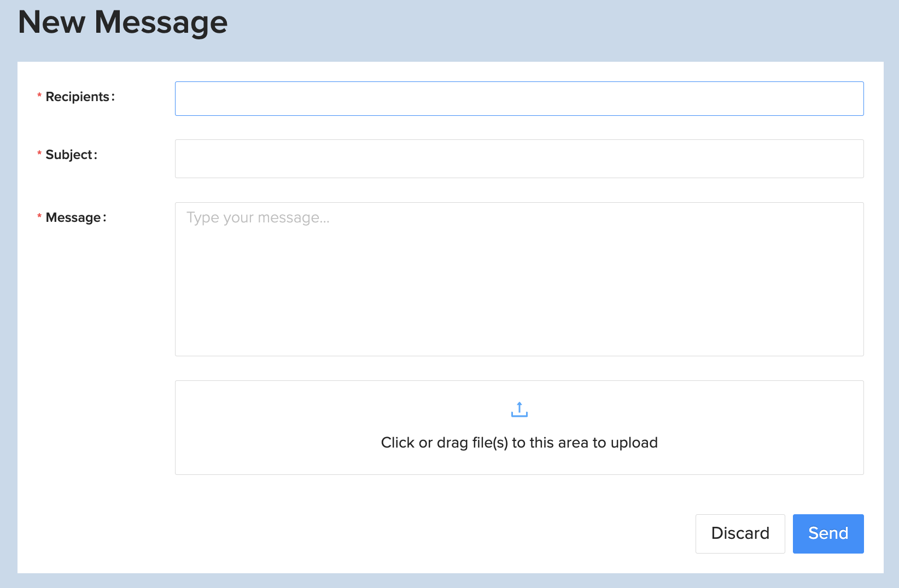Discard the new message

[x=740, y=533]
